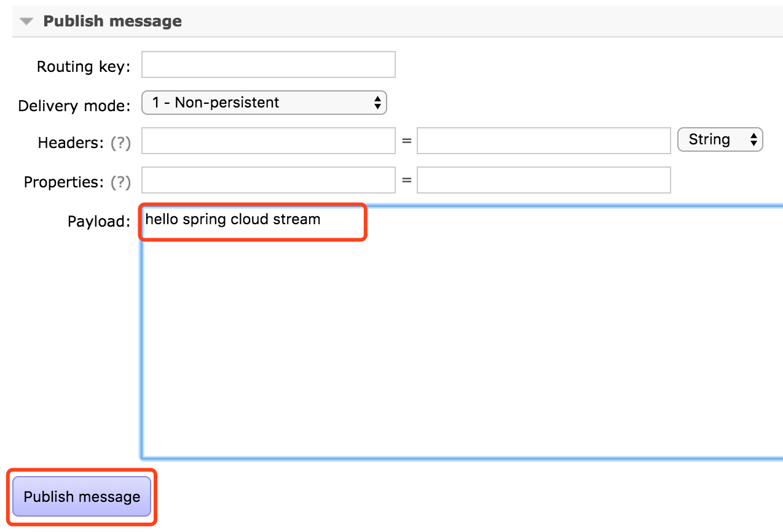Click the Delivery mode label

click(x=74, y=106)
